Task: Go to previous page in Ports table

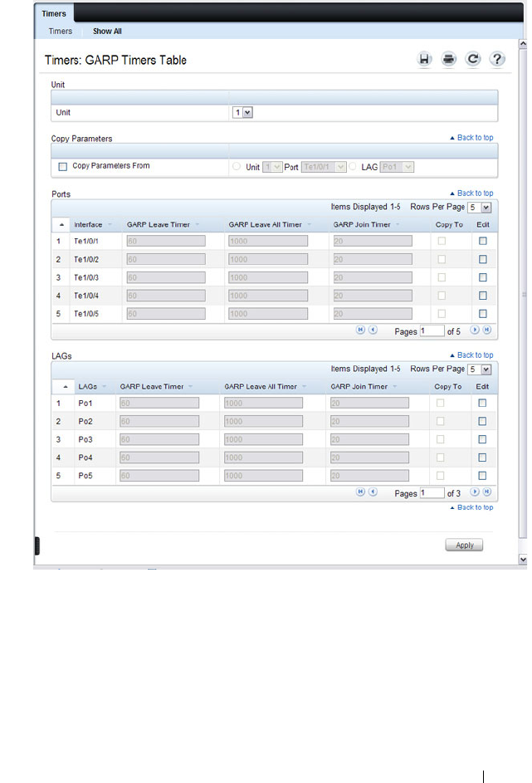Action: coord(373,330)
